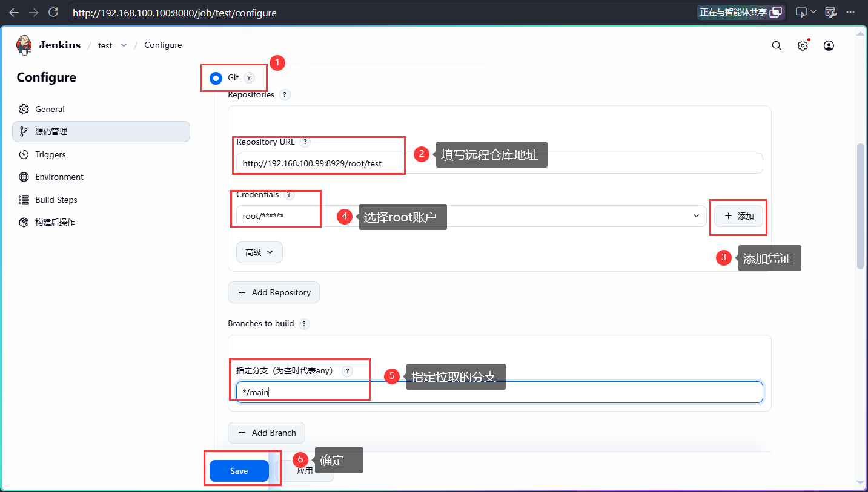This screenshot has height=492, width=868.
Task: Open the Environment sidebar section
Action: [x=101, y=177]
